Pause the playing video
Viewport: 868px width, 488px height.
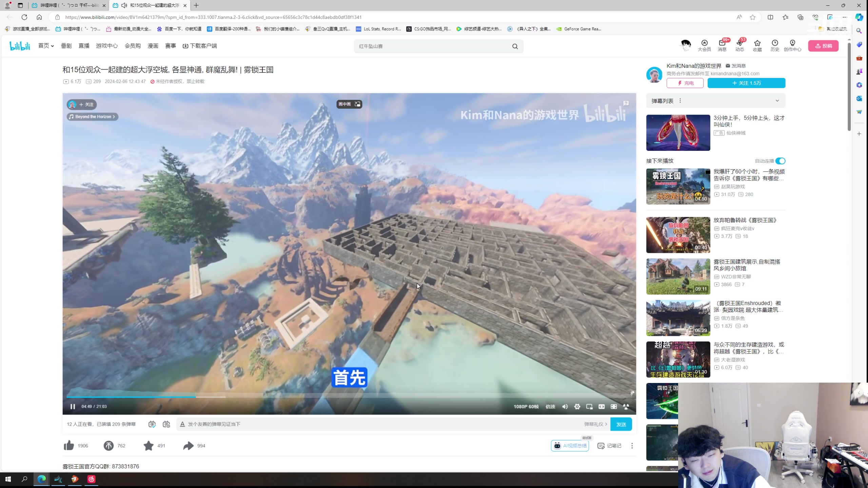point(73,406)
